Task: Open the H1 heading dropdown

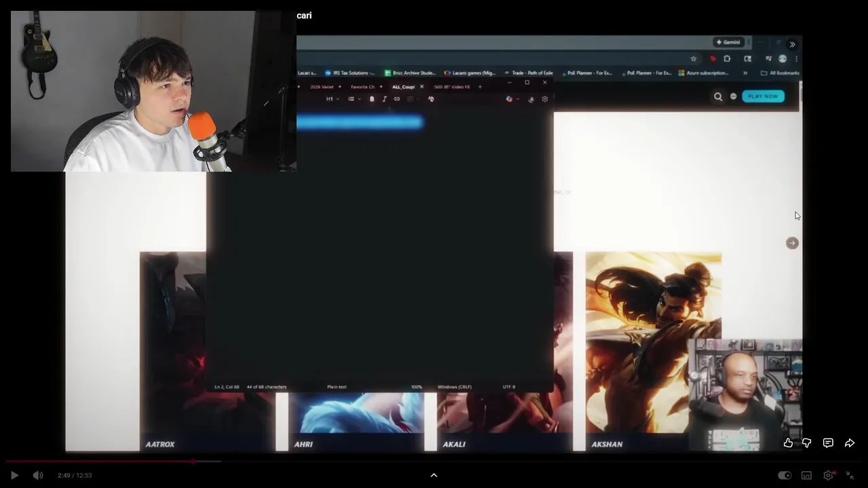Action: 333,99
